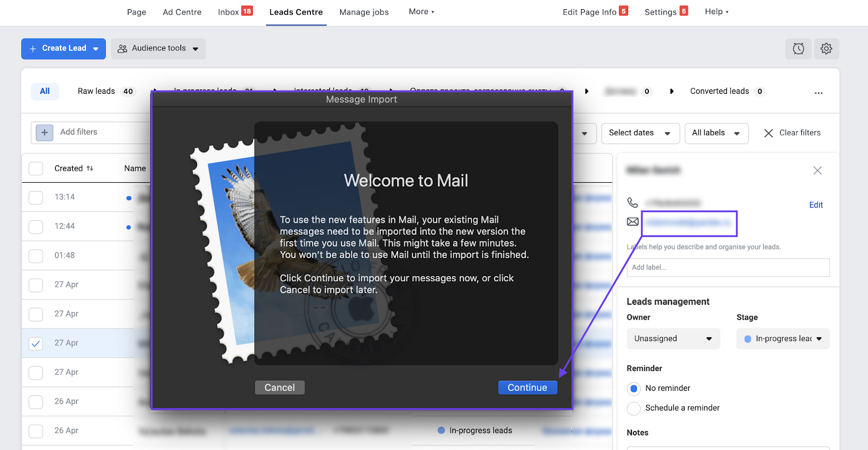Open the Stage In-progress leads dropdown
This screenshot has width=868, height=450.
(x=783, y=339)
